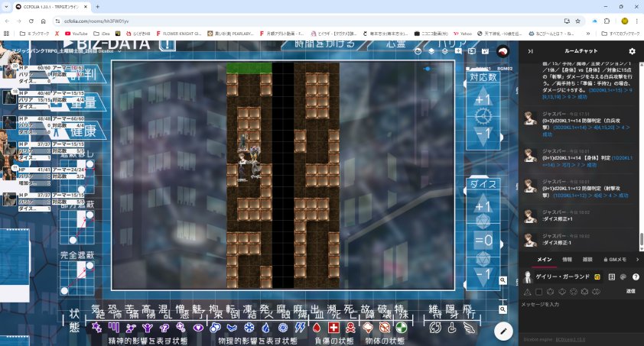Expand hidden bookmarks overflow chevron
Image resolution: width=644 pixels, height=346 pixels.
tap(587, 34)
